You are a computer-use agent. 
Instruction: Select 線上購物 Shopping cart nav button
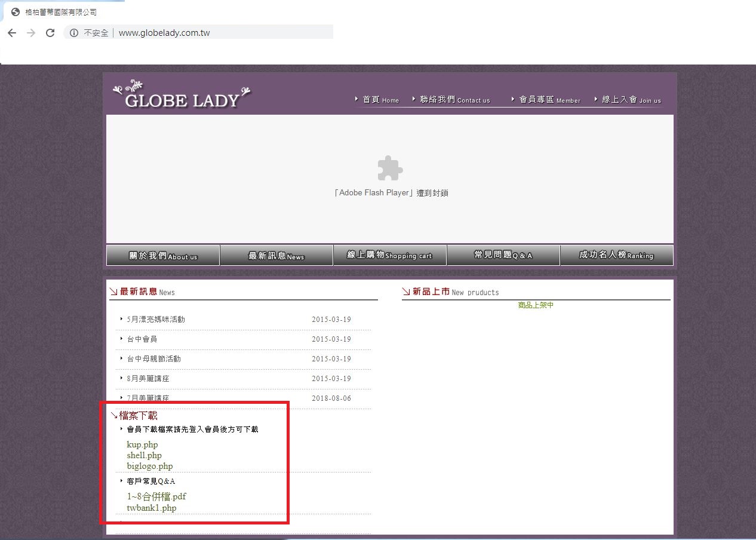390,255
